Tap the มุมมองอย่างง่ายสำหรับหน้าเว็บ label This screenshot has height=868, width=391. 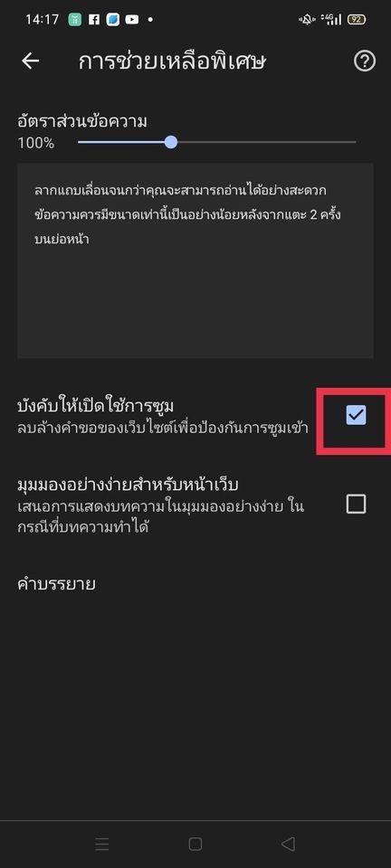coord(128,485)
